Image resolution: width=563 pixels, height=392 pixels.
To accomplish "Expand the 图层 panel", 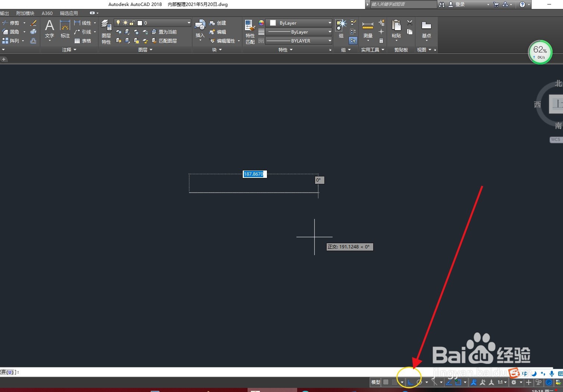I will pos(145,50).
